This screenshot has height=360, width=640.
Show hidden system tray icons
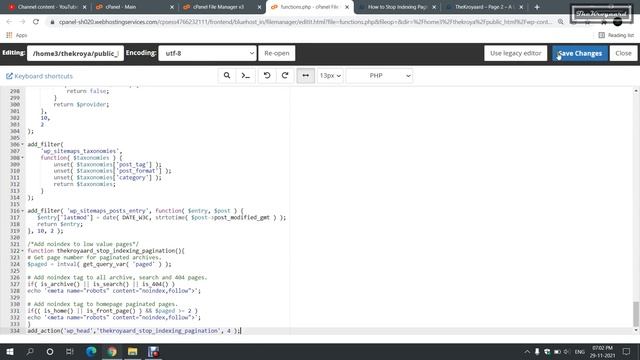[527, 351]
